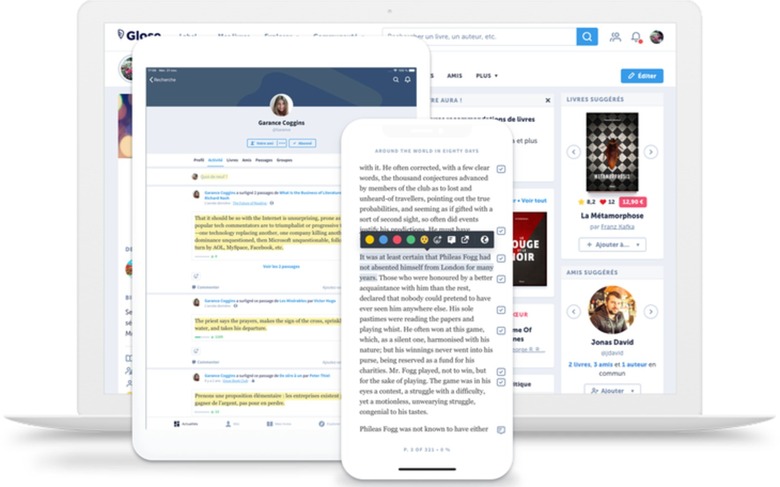Open the friends icon in top bar
This screenshot has width=780, height=487.
click(615, 37)
